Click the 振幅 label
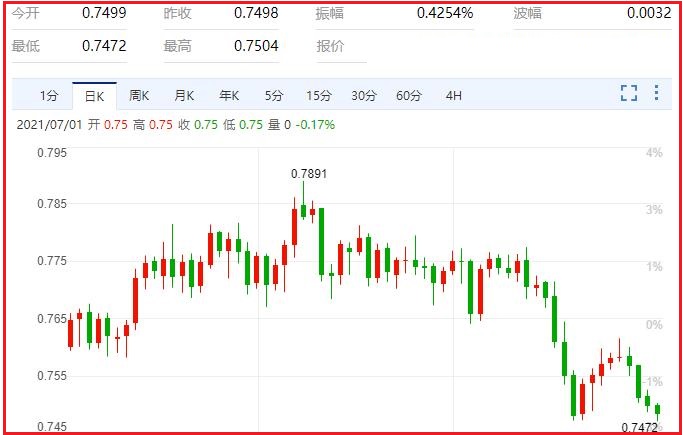 click(330, 13)
